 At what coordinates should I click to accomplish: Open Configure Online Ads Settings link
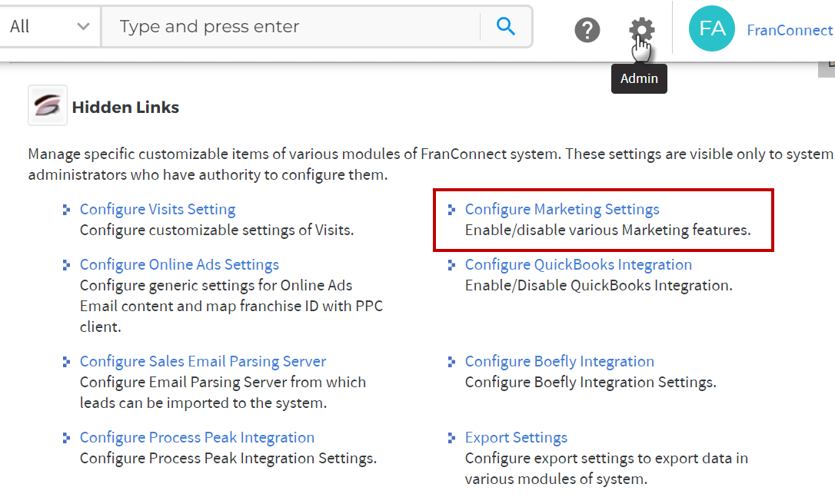(x=179, y=264)
